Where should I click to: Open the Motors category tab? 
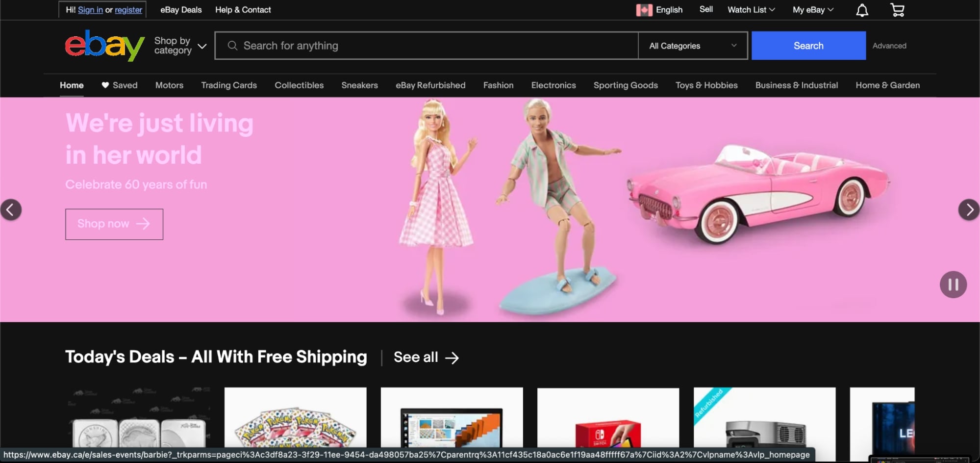click(x=169, y=85)
